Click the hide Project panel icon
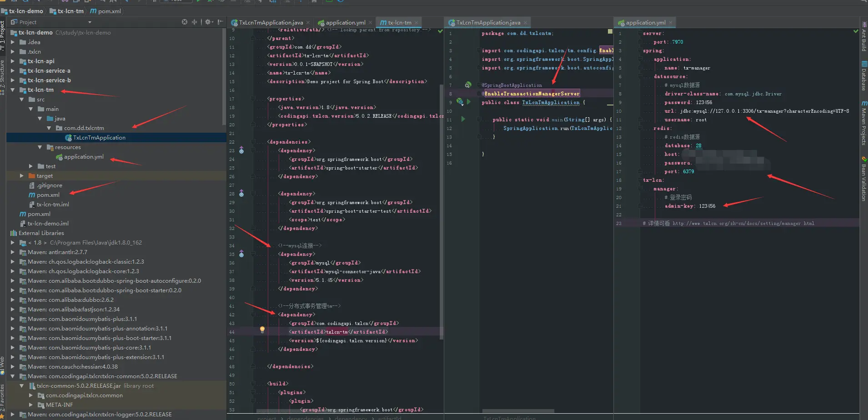 [x=221, y=22]
